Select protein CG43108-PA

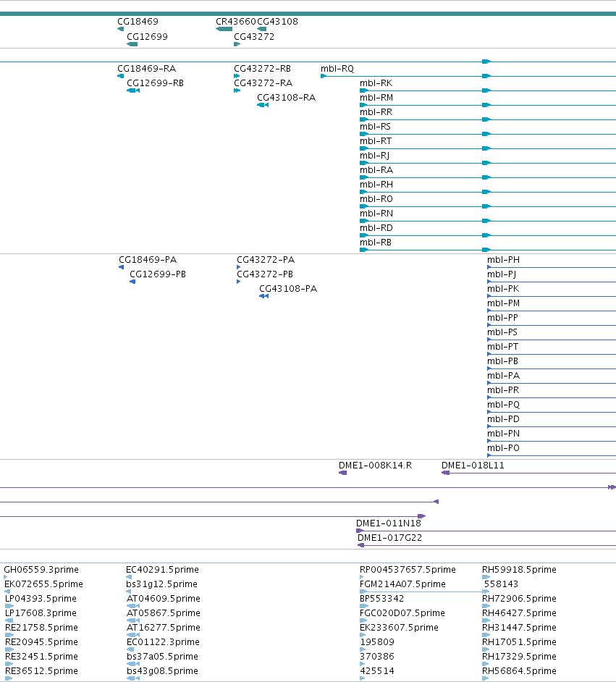pos(288,289)
